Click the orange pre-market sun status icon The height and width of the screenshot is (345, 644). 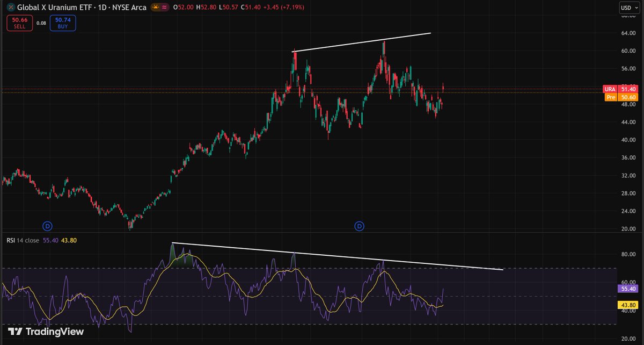(156, 8)
